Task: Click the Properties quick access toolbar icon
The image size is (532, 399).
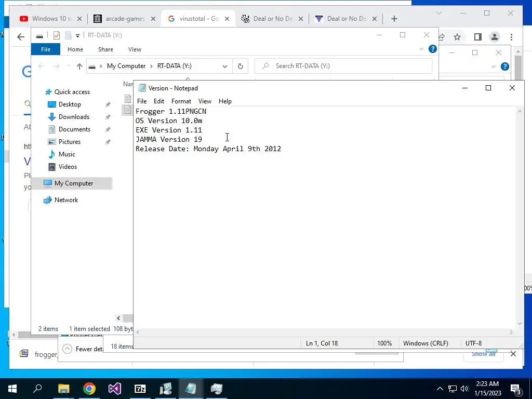Action: click(x=57, y=35)
